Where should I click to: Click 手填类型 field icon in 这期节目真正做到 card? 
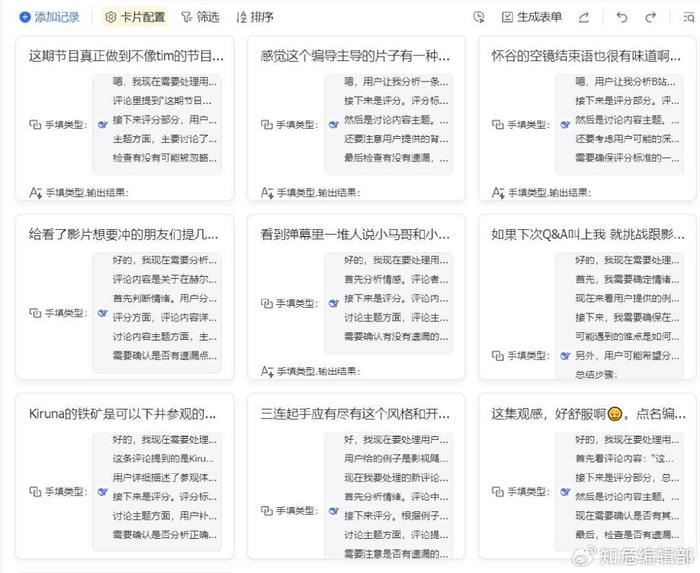click(x=35, y=125)
